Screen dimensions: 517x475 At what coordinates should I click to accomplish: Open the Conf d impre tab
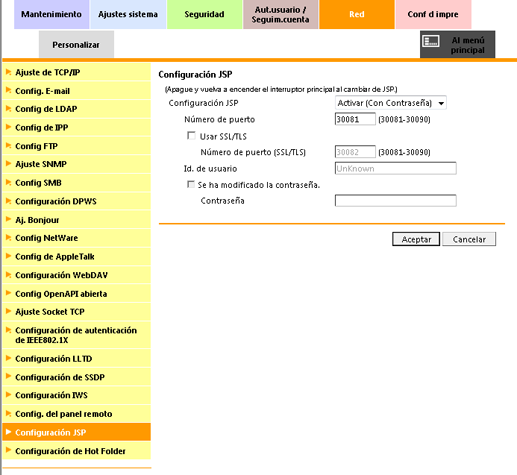[433, 14]
